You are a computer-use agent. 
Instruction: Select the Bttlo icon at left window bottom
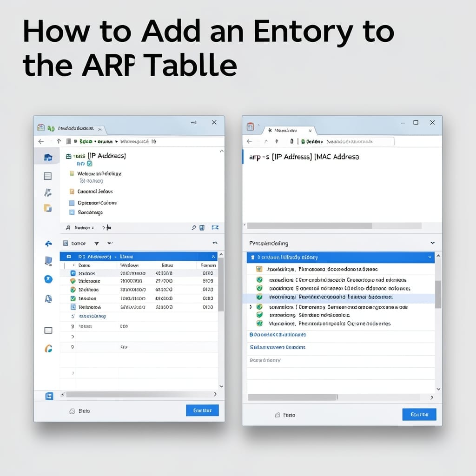click(x=72, y=411)
